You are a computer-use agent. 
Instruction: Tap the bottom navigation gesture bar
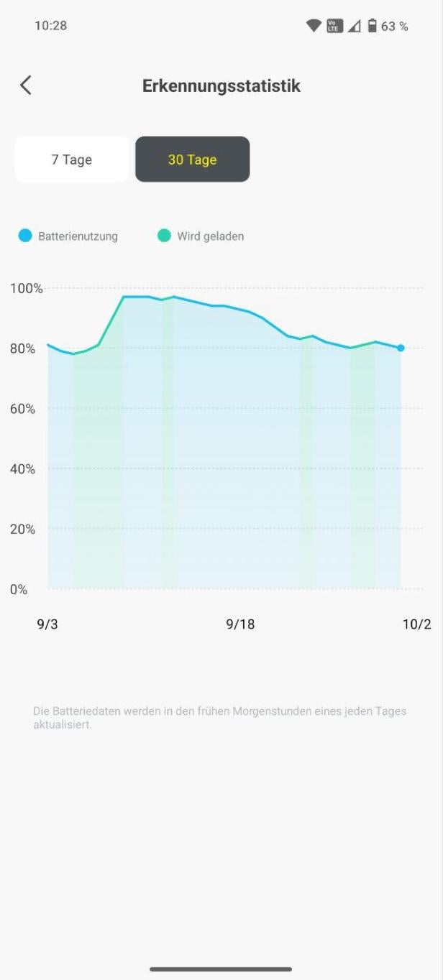coord(221,969)
